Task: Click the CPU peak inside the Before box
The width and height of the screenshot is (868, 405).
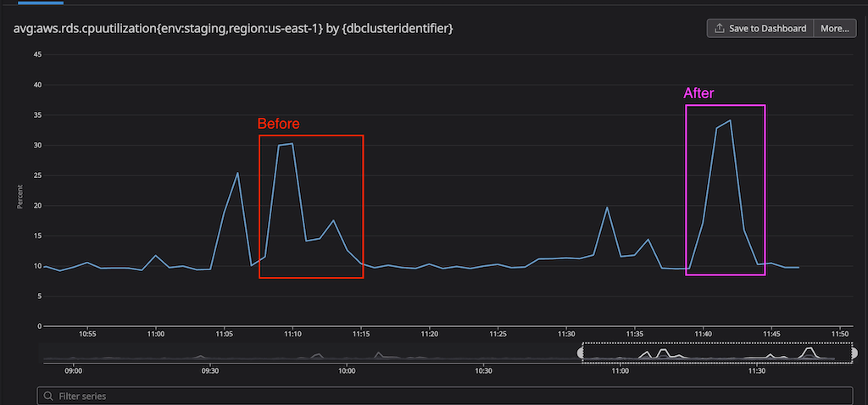Action: 292,144
